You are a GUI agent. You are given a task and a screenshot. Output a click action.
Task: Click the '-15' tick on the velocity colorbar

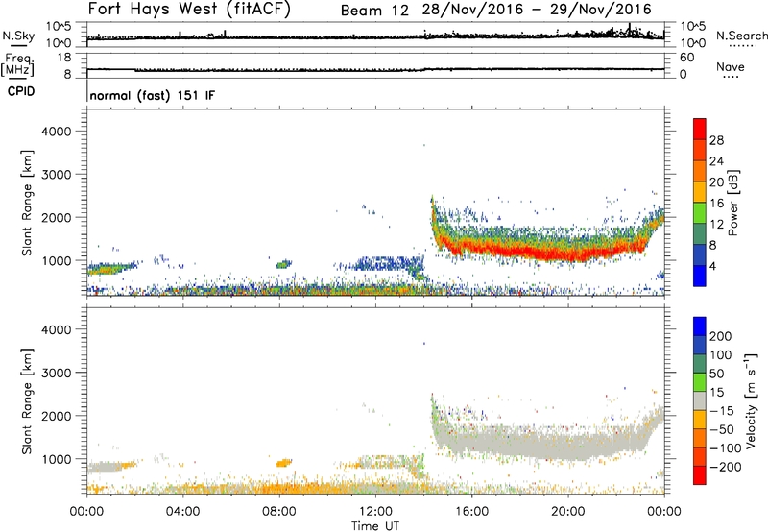722,410
